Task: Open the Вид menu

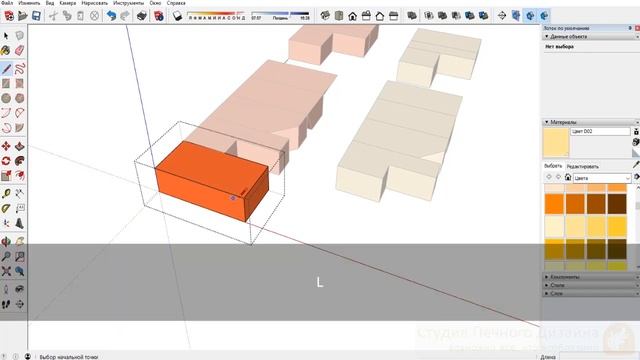Action: pyautogui.click(x=50, y=3)
